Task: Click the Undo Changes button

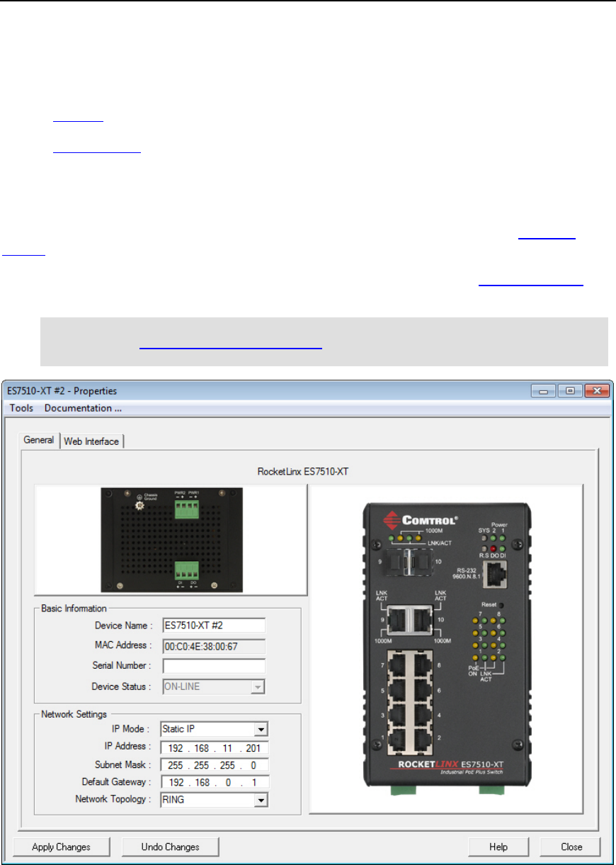Action: coord(170,847)
